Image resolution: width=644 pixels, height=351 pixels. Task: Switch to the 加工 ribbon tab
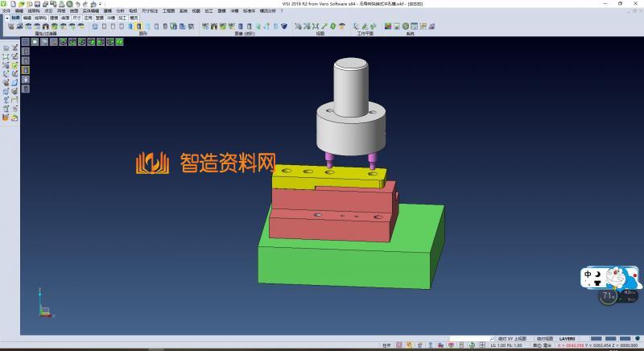tap(122, 18)
